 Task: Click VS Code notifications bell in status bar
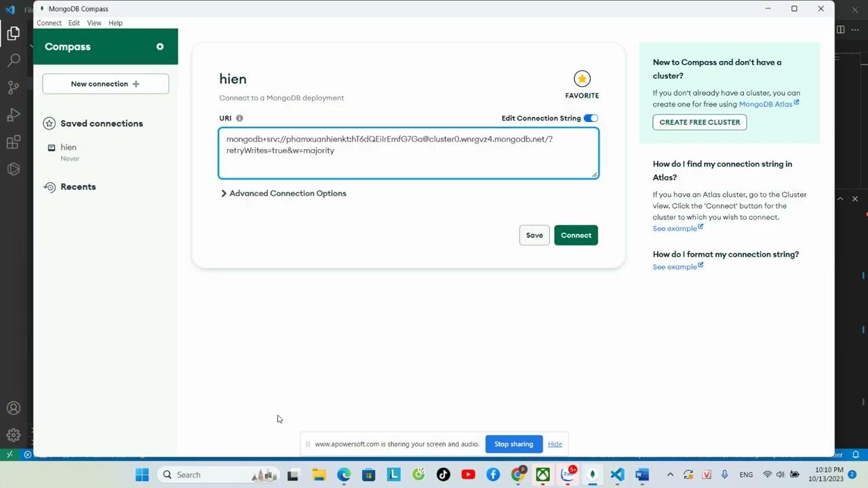click(856, 455)
